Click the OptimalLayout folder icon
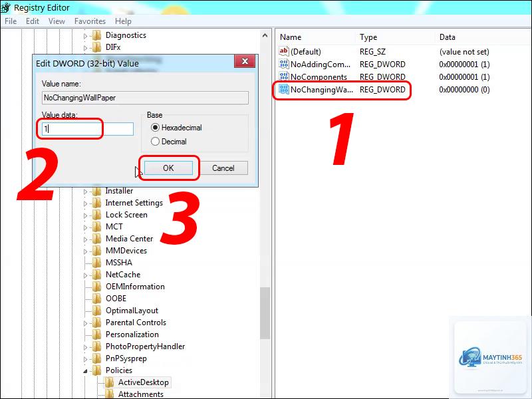This screenshot has height=399, width=532. point(97,311)
